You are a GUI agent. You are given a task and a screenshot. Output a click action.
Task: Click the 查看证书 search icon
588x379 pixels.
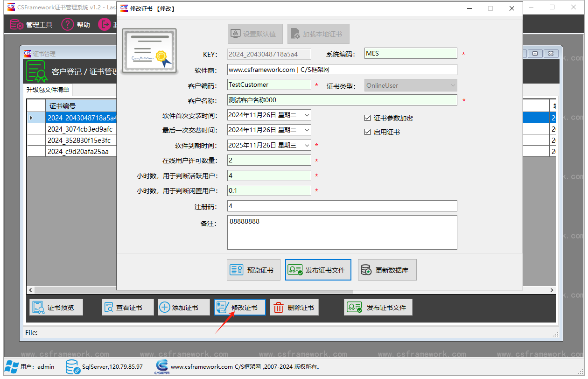point(109,307)
